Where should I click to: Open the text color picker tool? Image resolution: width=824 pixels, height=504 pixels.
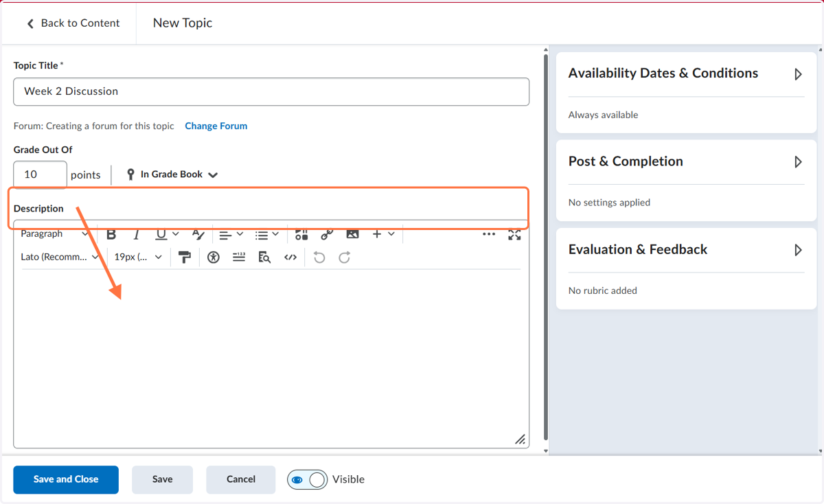[198, 234]
